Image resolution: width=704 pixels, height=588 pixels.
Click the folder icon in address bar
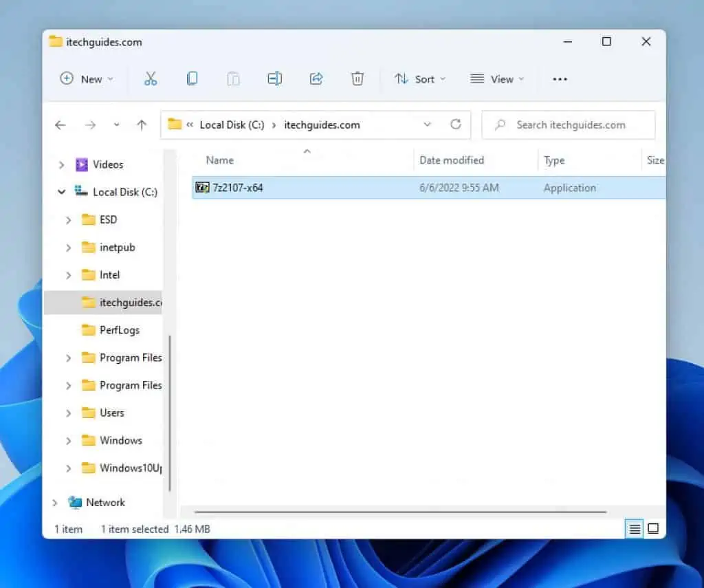[x=174, y=124]
